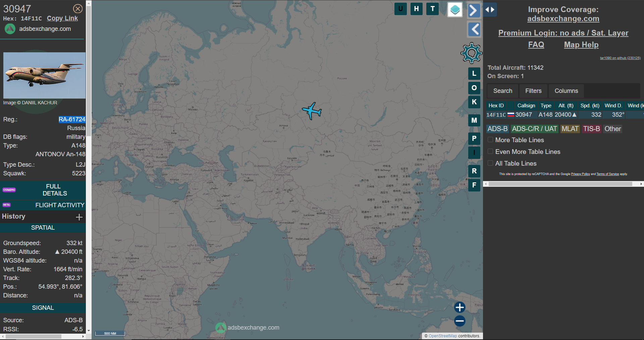Open the Filters tab

pyautogui.click(x=533, y=91)
